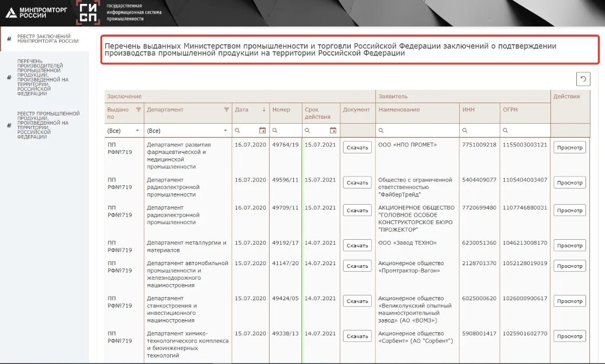
Task: Click the Наименование column header
Action: [418, 113]
